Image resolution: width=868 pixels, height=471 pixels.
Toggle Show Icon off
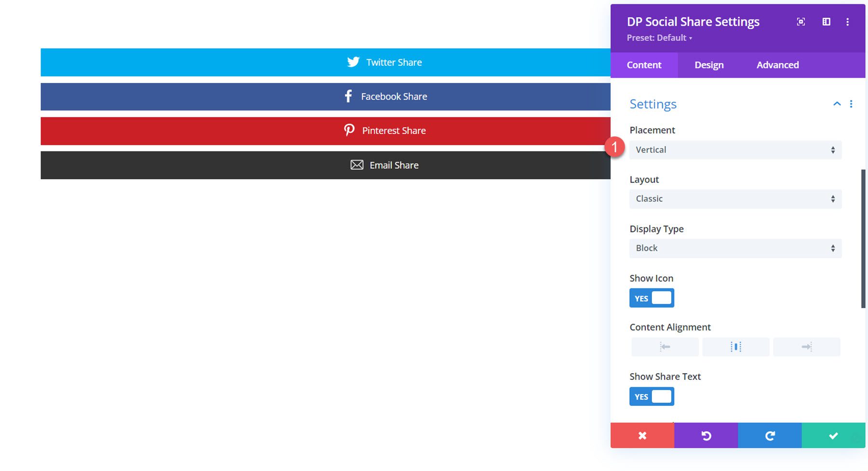click(x=651, y=297)
